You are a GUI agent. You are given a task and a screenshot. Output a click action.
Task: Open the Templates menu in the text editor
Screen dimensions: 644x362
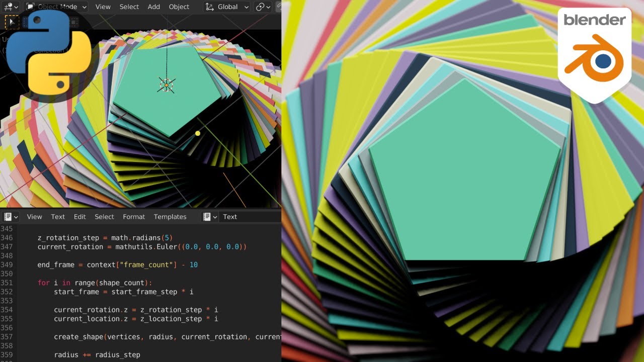pos(170,216)
